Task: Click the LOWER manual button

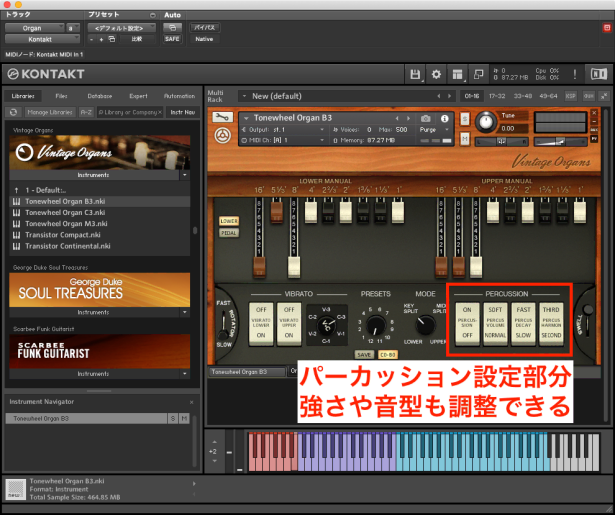Action: (x=229, y=221)
